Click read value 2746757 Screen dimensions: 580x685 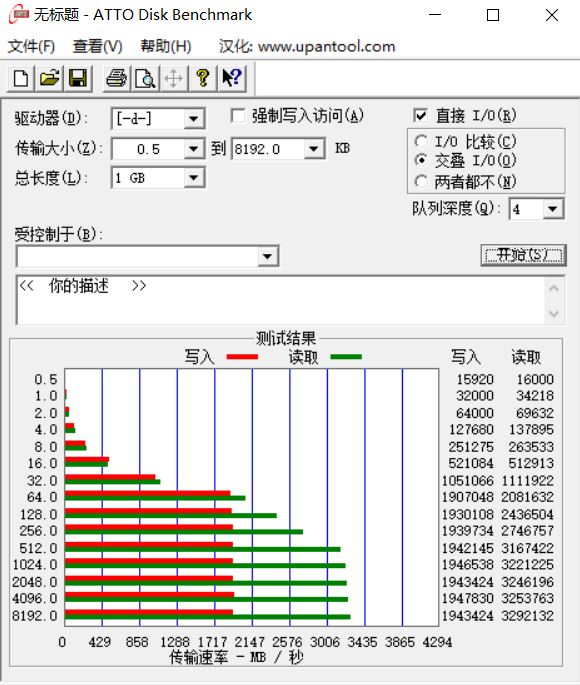(x=528, y=531)
